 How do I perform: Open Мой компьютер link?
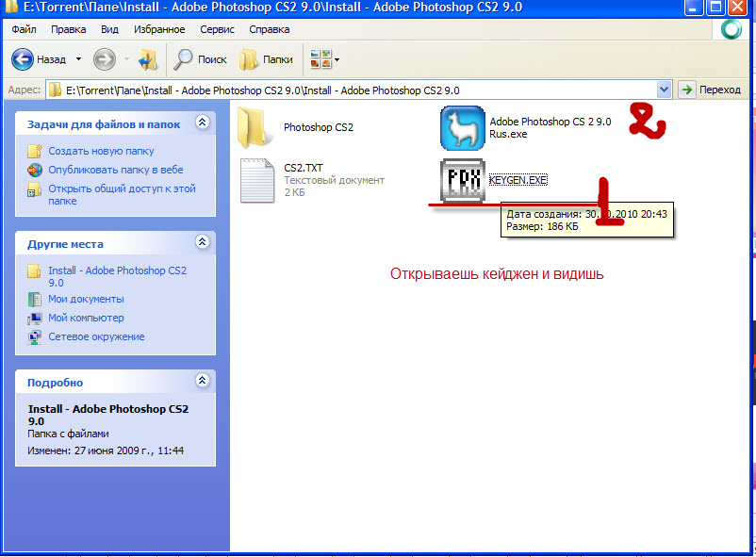point(86,318)
